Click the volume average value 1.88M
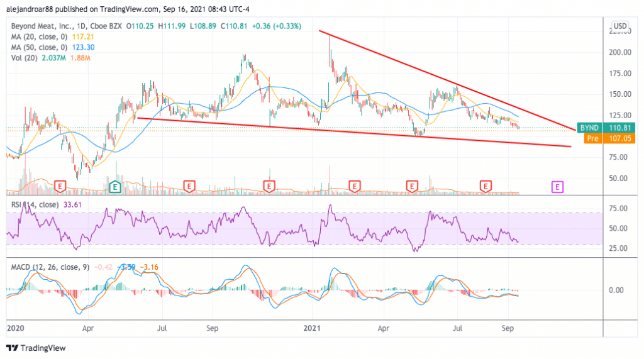The width and height of the screenshot is (644, 359). point(80,58)
